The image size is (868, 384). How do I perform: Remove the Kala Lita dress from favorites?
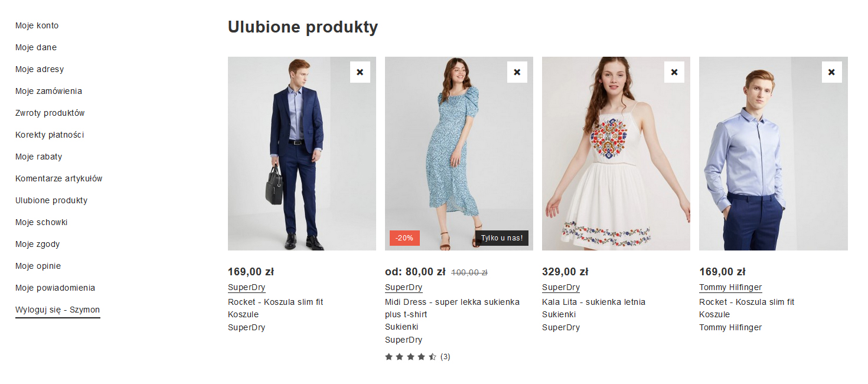pyautogui.click(x=674, y=72)
